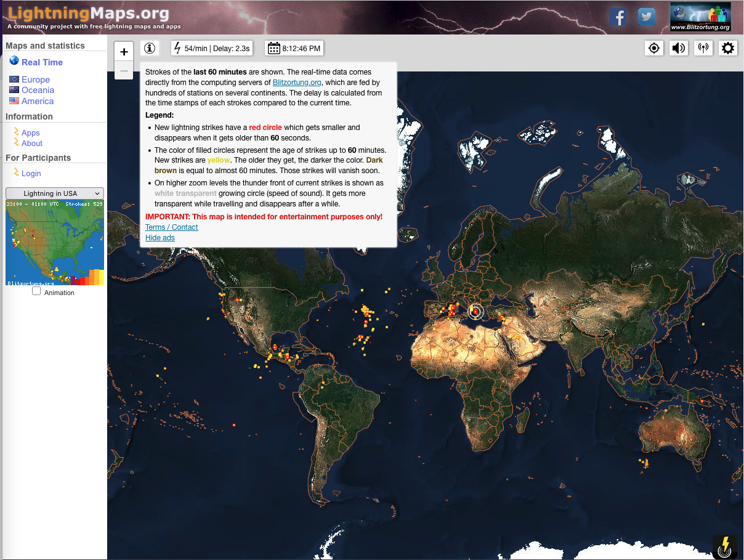Open the Facebook page icon
This screenshot has height=560, width=744.
pyautogui.click(x=618, y=17)
